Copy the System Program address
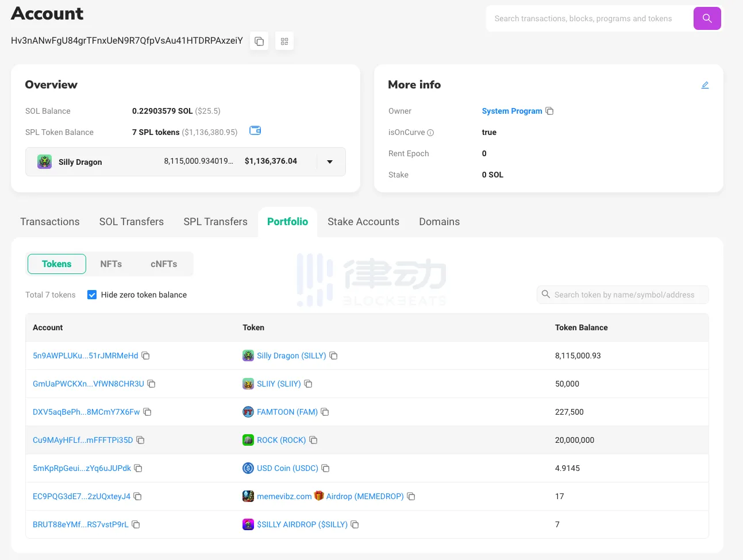 [549, 111]
